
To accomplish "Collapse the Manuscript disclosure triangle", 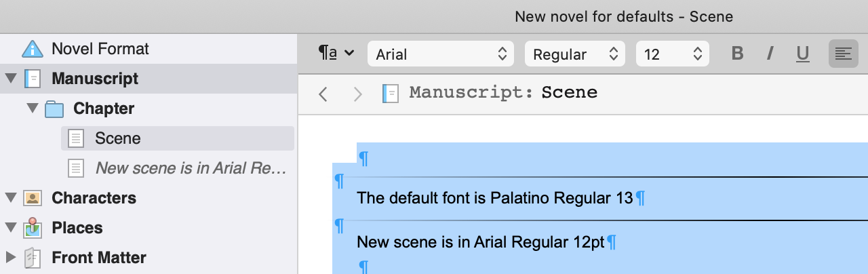I will coord(10,79).
